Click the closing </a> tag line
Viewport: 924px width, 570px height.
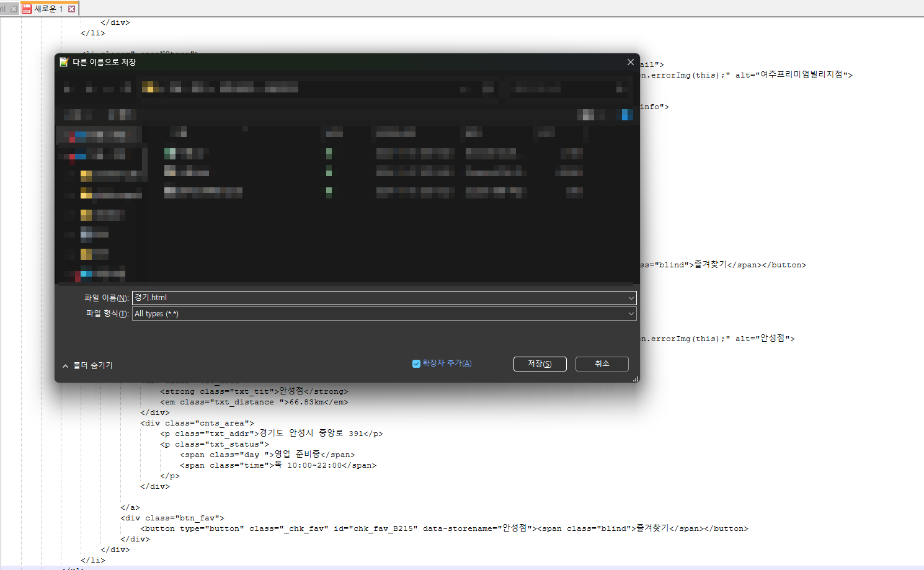[130, 507]
